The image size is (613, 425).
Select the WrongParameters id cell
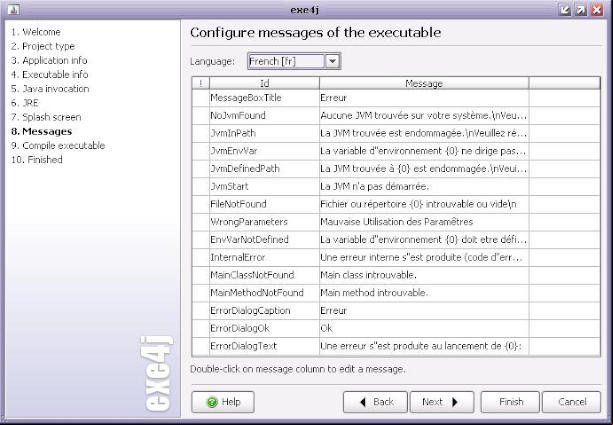pos(264,222)
